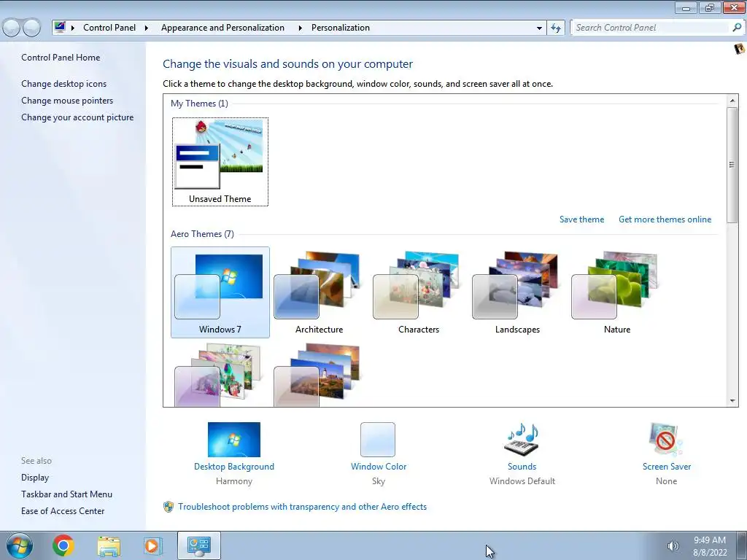Expand arrow after Control Panel breadcrumb
This screenshot has width=747, height=560.
(x=146, y=28)
